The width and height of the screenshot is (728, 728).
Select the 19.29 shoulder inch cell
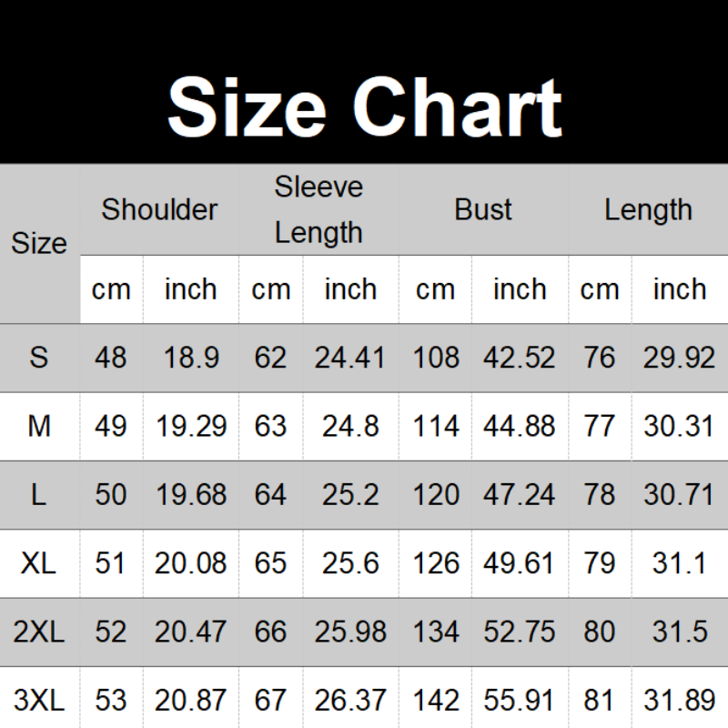(191, 426)
